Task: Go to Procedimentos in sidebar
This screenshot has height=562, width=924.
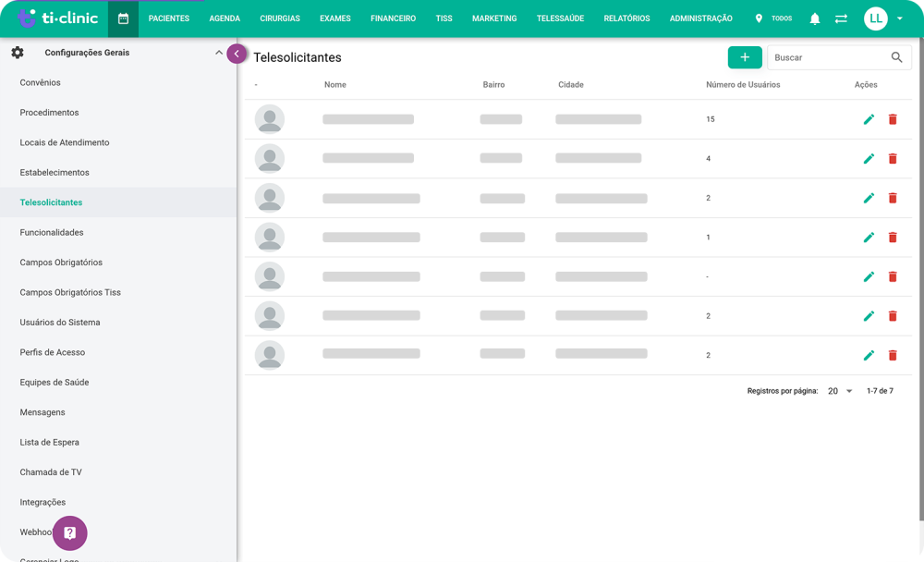Action: [49, 113]
